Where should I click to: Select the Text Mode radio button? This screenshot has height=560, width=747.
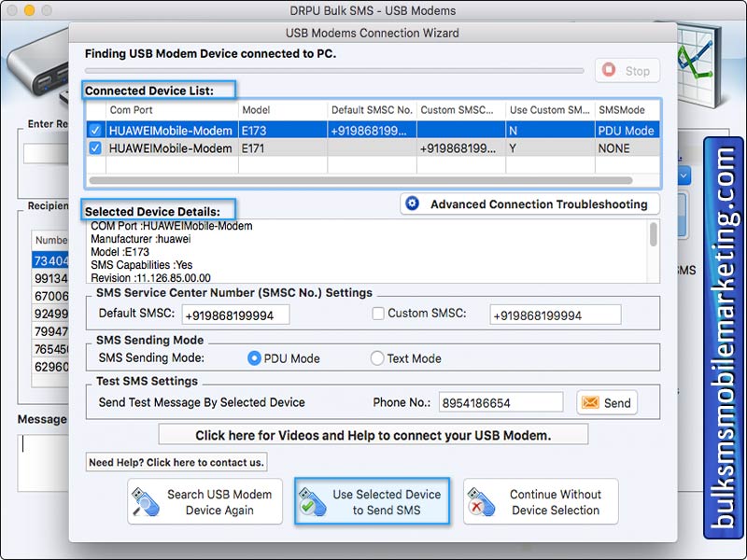(376, 358)
